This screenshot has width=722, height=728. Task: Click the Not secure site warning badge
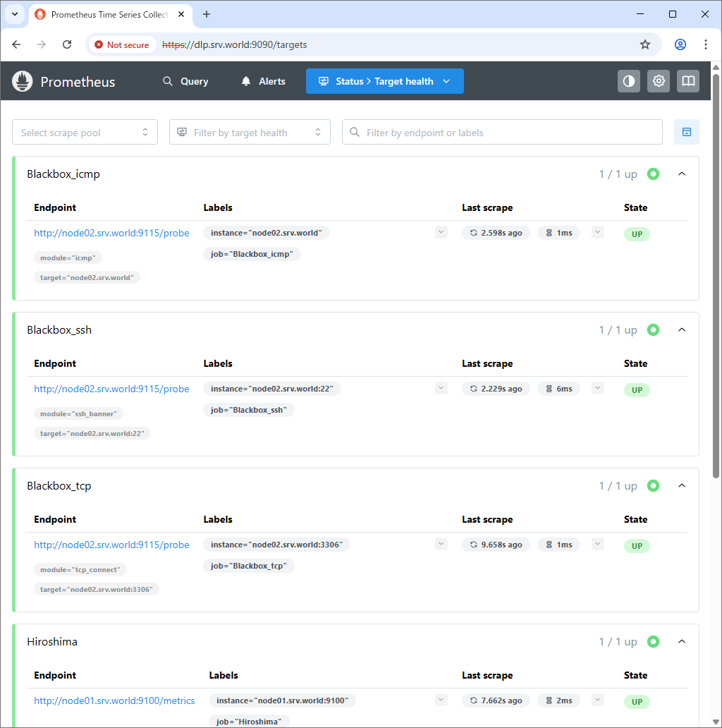pyautogui.click(x=121, y=44)
